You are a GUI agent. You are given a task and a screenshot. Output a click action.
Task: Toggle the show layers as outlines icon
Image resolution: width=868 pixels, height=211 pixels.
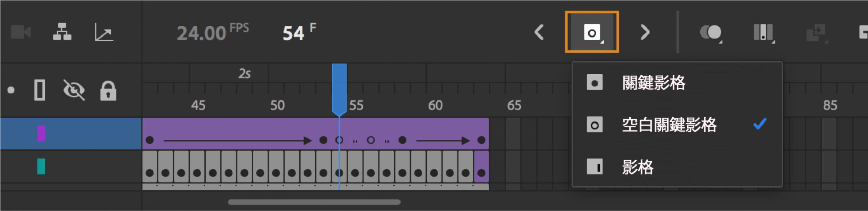pos(40,90)
